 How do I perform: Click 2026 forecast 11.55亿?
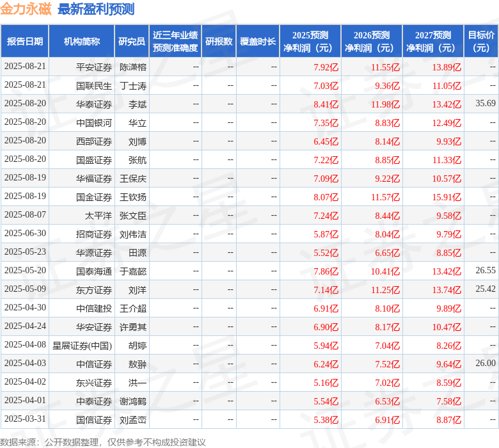coord(385,67)
